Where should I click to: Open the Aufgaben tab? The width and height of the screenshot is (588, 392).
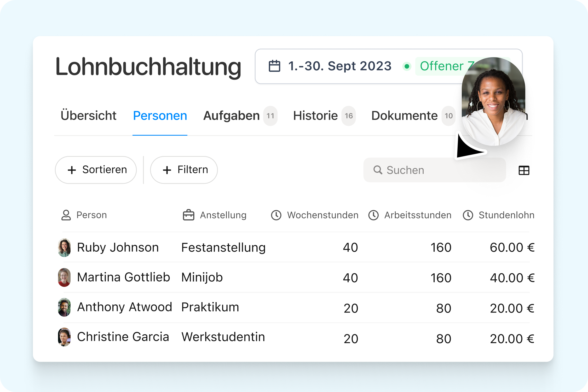(x=231, y=116)
